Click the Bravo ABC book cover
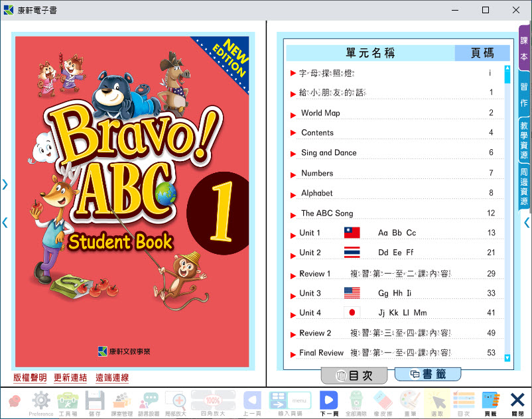The width and height of the screenshot is (532, 419). pyautogui.click(x=131, y=199)
